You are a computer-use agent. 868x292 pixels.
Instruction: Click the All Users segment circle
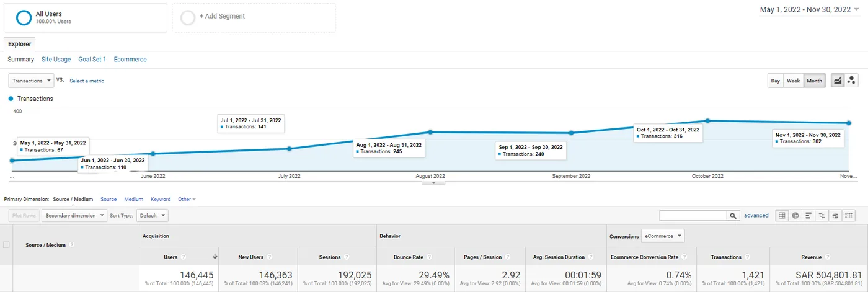[x=24, y=17]
